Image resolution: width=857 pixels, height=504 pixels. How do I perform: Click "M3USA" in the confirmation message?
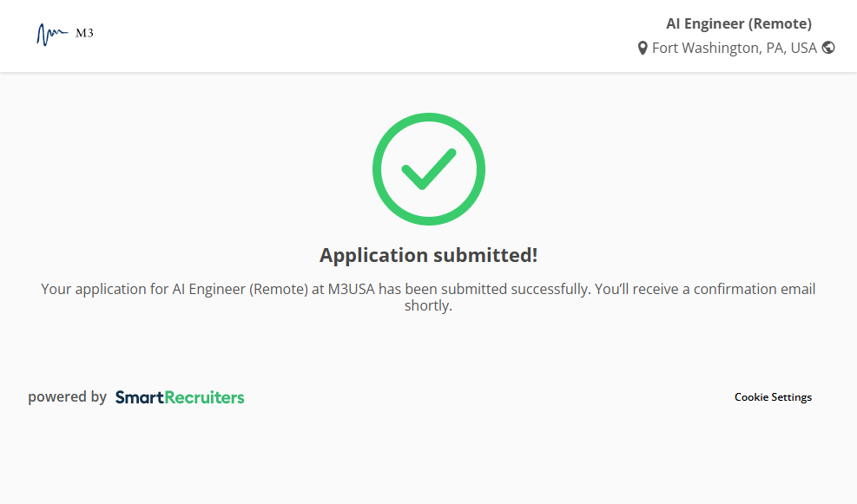(351, 289)
